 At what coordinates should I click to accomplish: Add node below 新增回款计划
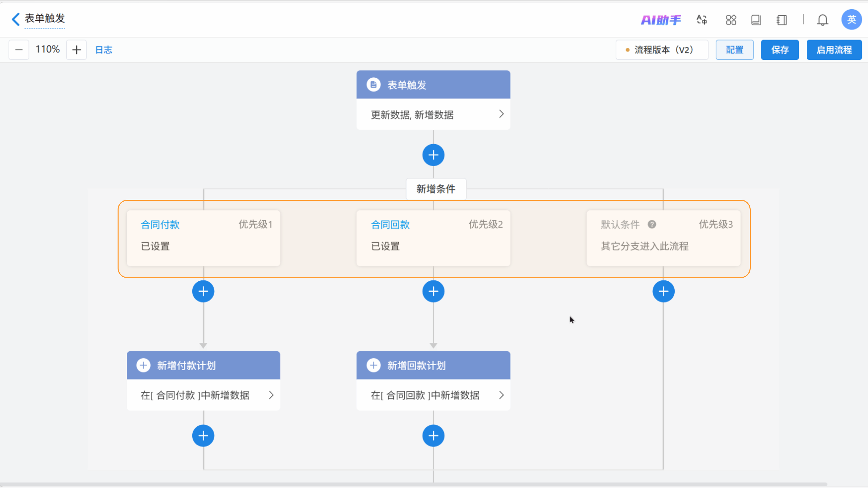(x=433, y=436)
